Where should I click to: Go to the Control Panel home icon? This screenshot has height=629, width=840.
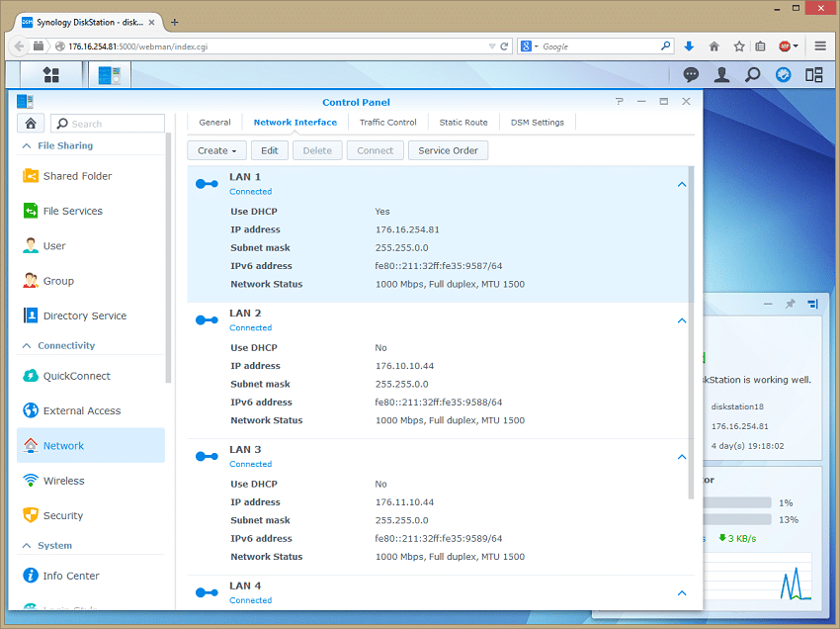tap(31, 124)
